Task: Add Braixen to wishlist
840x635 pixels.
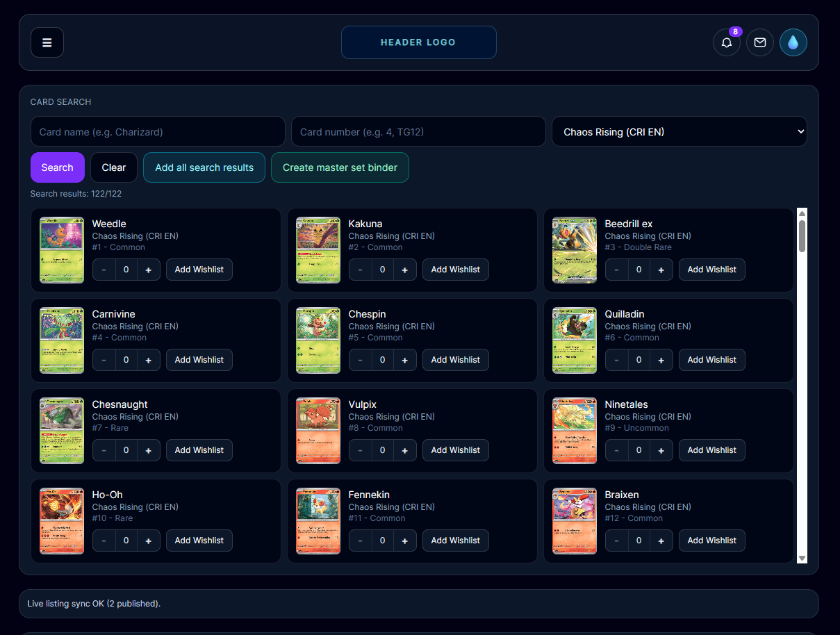Action: pyautogui.click(x=712, y=541)
